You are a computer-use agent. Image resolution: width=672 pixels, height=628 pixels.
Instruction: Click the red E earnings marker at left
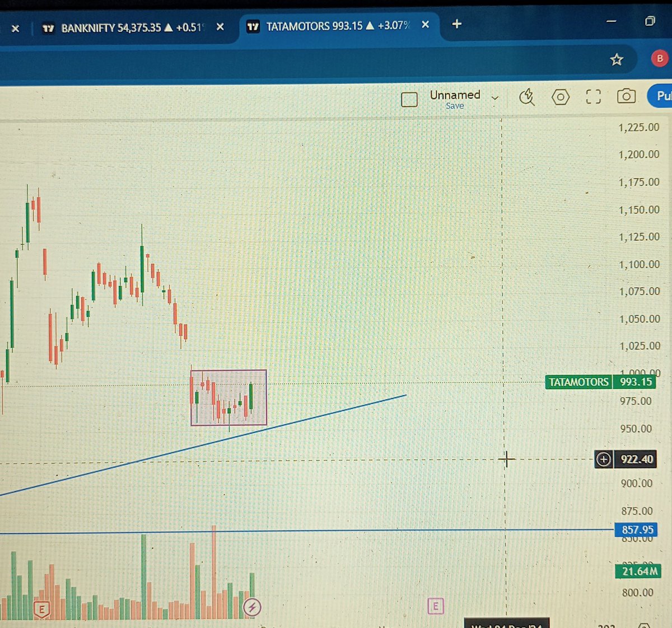coord(41,608)
